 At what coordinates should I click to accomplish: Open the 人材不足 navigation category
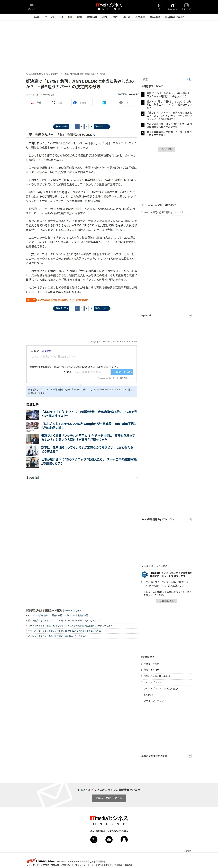click(140, 17)
